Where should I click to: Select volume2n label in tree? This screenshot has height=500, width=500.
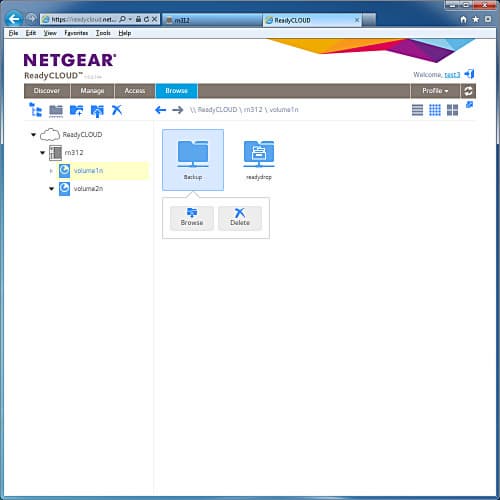pyautogui.click(x=88, y=189)
